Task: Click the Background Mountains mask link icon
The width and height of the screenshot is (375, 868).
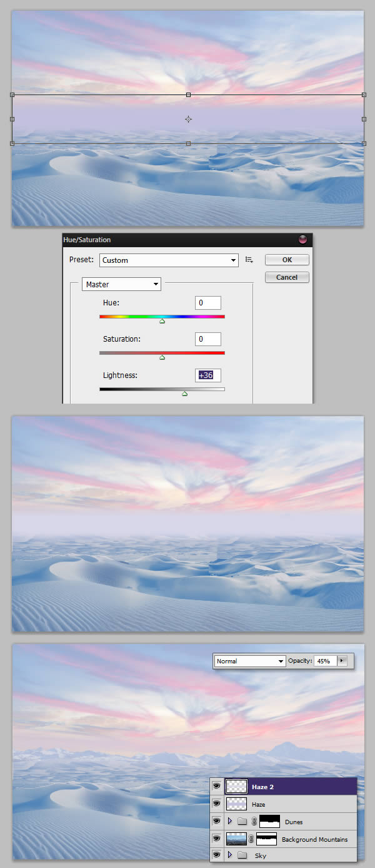Action: pos(251,839)
